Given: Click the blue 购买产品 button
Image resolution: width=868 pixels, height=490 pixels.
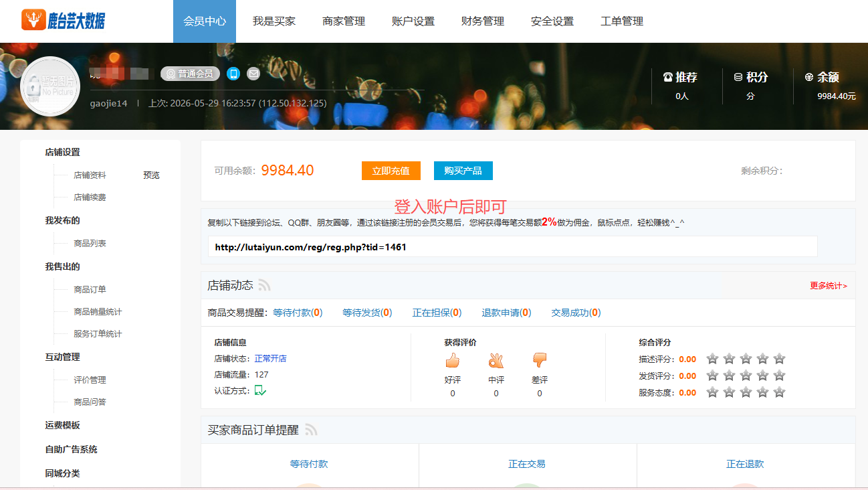Looking at the screenshot, I should pyautogui.click(x=463, y=171).
